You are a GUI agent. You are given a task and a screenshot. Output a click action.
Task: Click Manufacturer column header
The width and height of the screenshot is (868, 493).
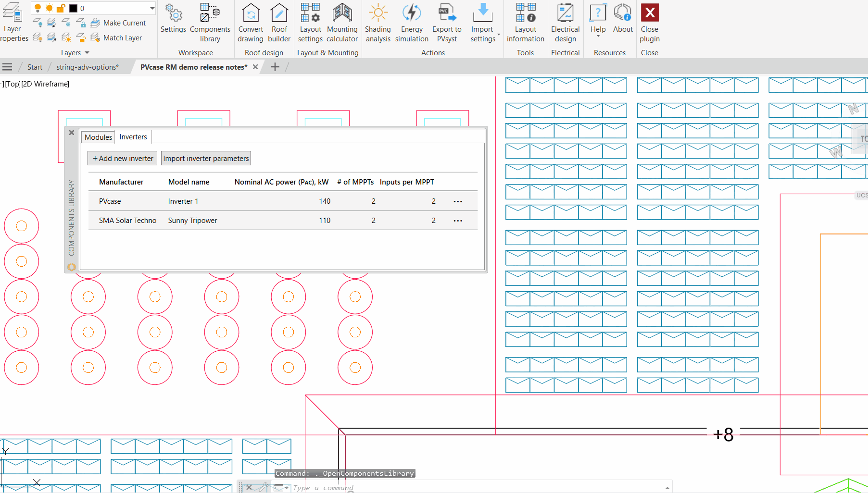[121, 182]
